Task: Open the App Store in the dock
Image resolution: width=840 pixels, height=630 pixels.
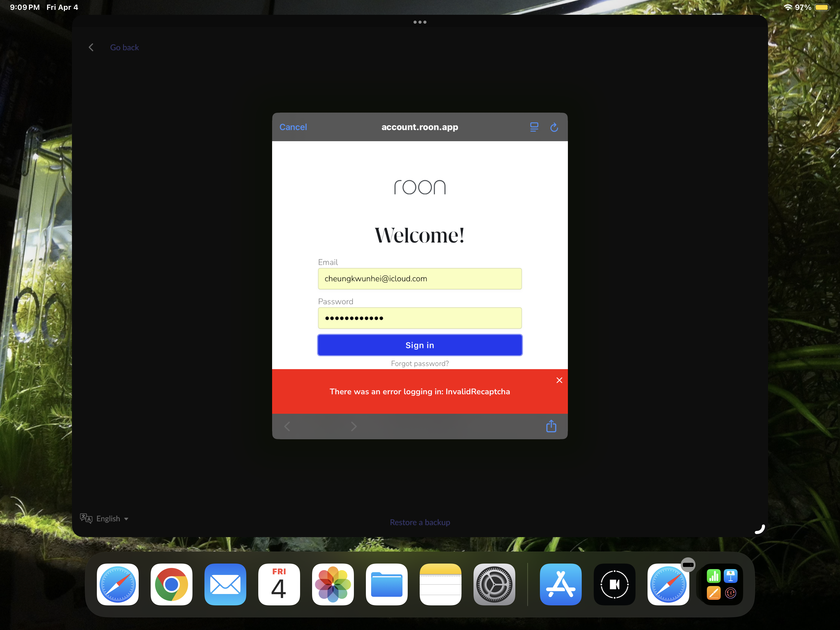Action: [x=561, y=584]
